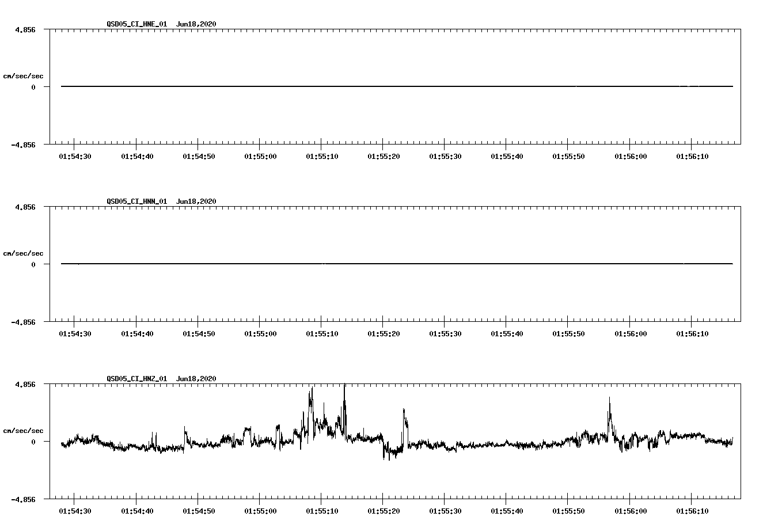Pick the 01:55:10 time label under HNN plot
The height and width of the screenshot is (532, 782).
(x=322, y=334)
